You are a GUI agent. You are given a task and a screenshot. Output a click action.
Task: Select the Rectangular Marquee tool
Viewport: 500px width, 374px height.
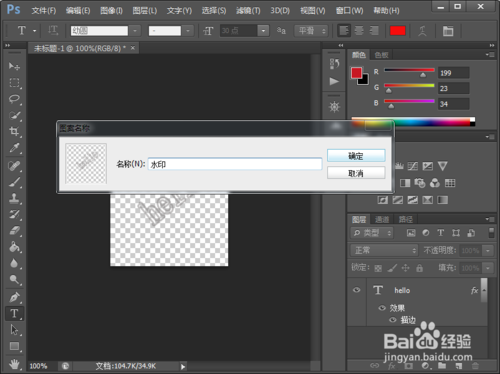tap(14, 83)
